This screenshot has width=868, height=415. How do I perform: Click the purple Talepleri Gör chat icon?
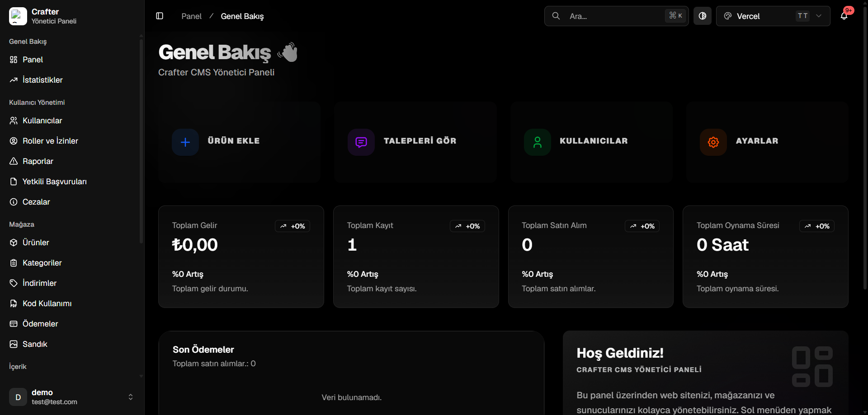361,142
